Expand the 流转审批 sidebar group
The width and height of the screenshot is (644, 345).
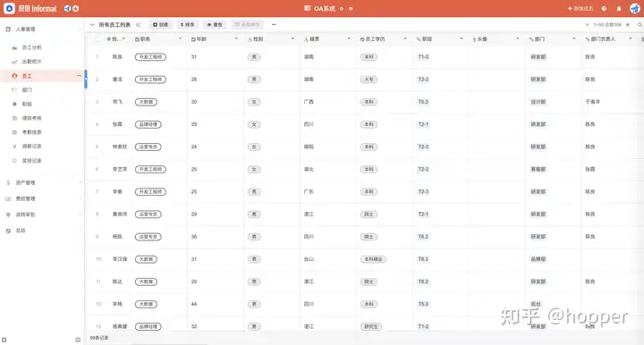(x=42, y=215)
